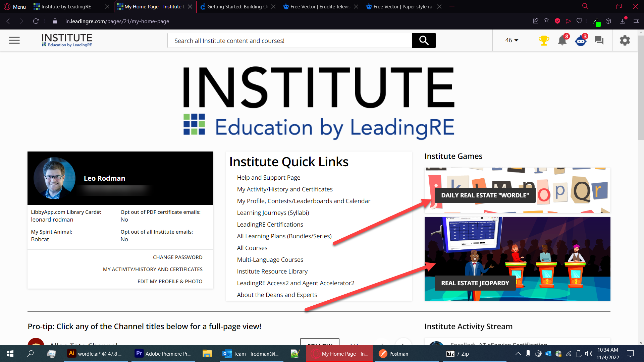This screenshot has height=362, width=644.
Task: Click the volume speaker tray icon
Action: [x=589, y=354]
